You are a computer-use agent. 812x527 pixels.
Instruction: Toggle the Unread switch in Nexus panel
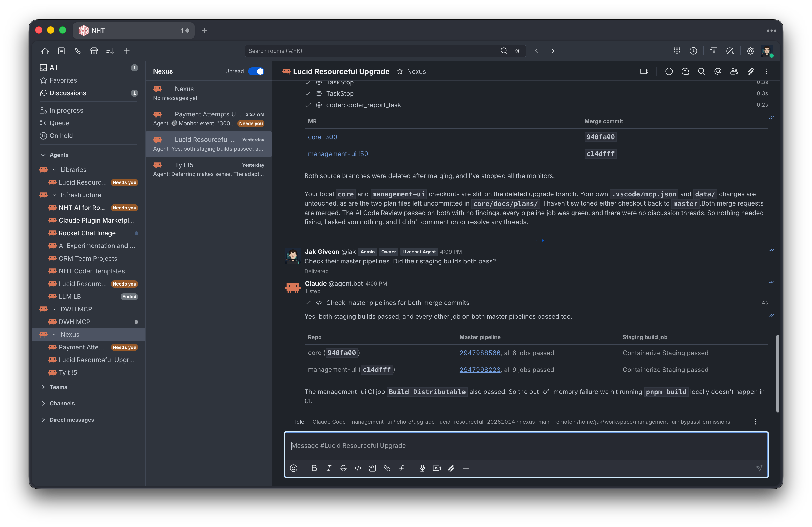256,71
